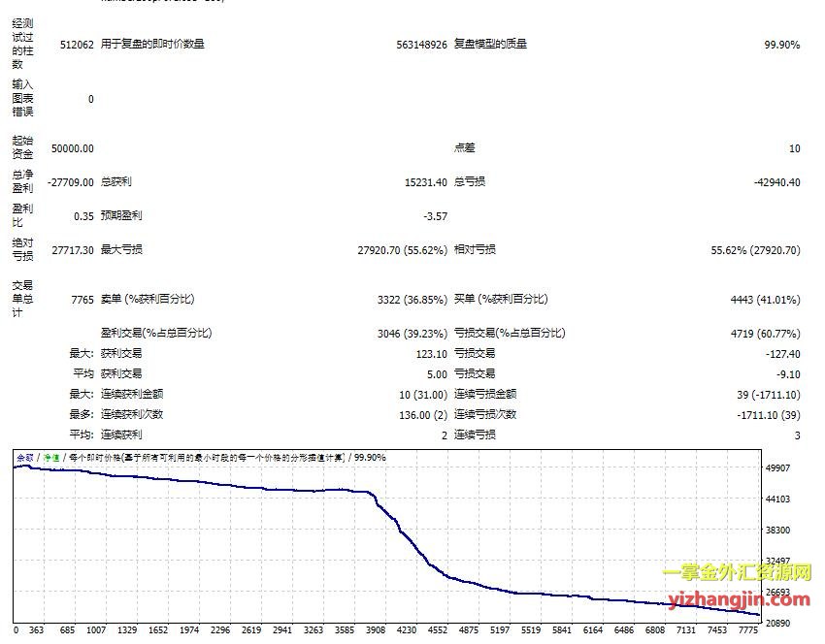Viewport: 825px width, 644px height.
Task: Click the 连续获利金额 label
Action: (x=132, y=395)
